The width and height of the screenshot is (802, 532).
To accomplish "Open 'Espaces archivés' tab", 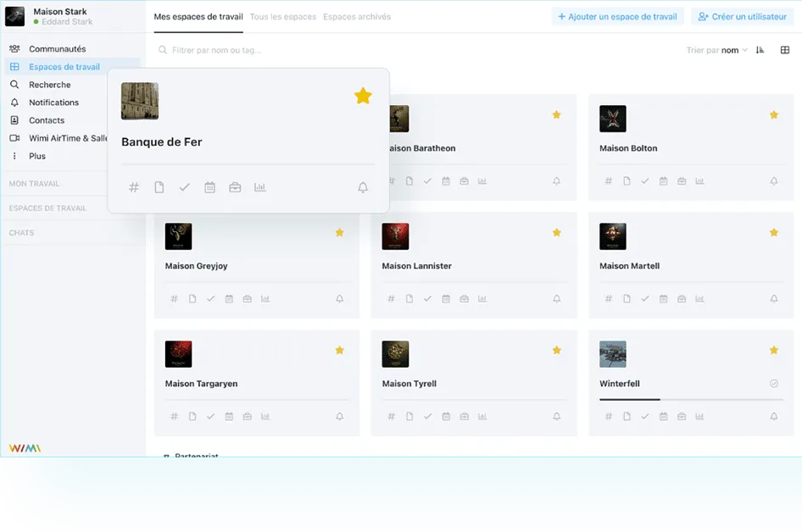I will pos(357,17).
